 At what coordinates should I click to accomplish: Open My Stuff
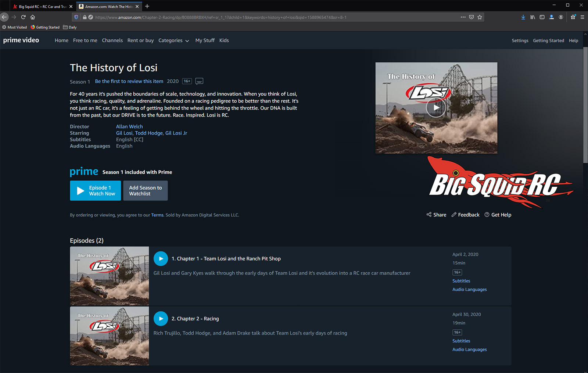[205, 40]
